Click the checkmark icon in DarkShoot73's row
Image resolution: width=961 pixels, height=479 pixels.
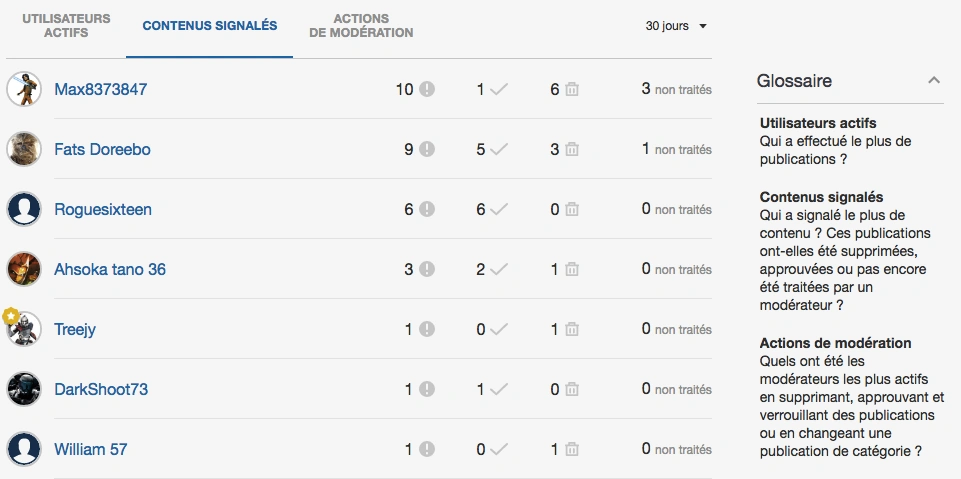498,390
